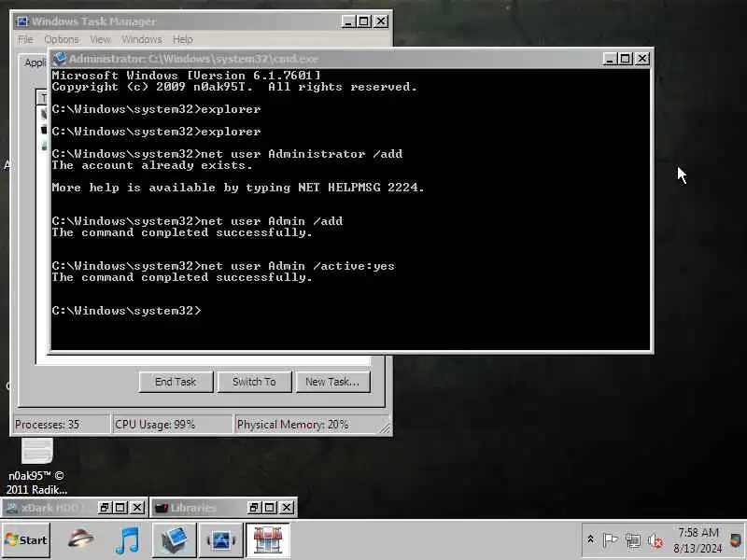Viewport: 747px width, 560px height.
Task: Click the Switch To button
Action: (x=254, y=382)
